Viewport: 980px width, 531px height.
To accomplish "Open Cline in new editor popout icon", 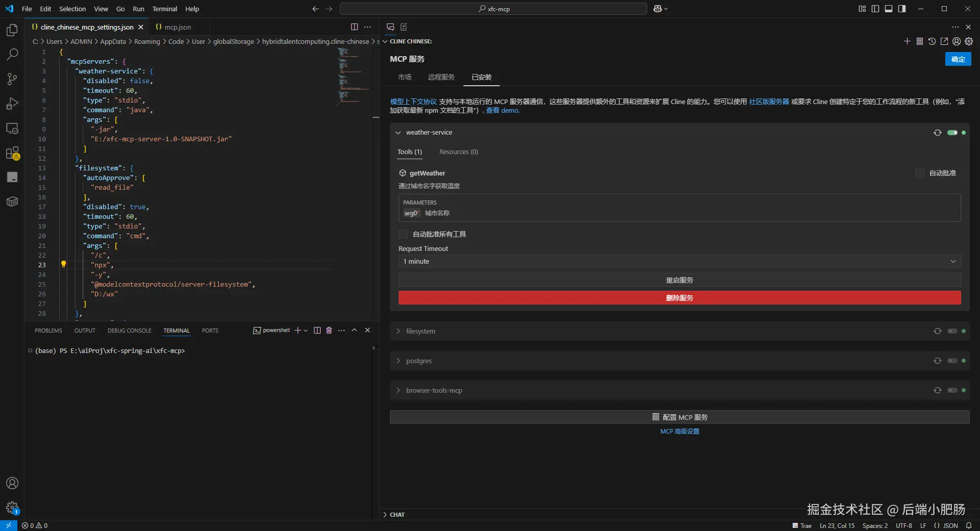I will coord(944,41).
